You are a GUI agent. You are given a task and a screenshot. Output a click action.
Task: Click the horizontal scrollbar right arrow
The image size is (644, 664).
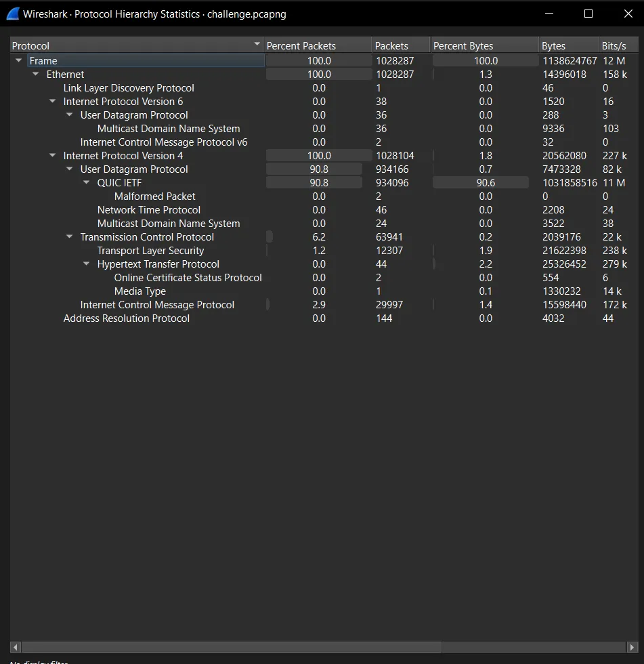tap(632, 647)
